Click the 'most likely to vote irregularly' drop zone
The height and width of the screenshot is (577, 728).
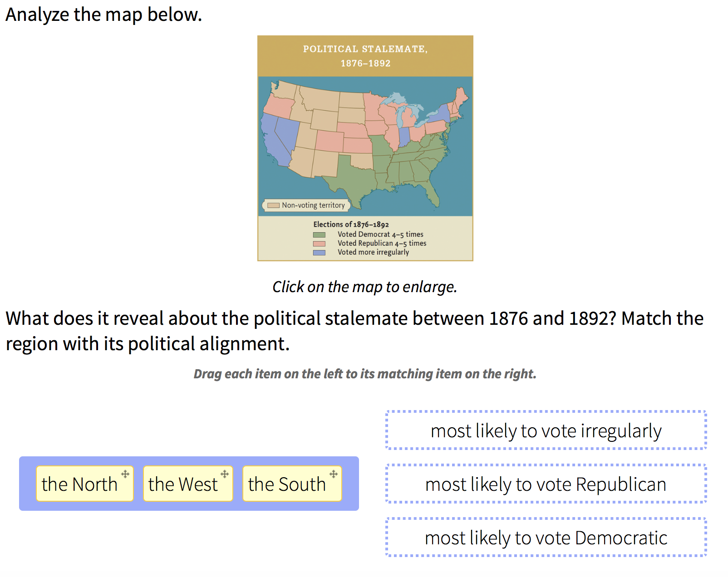pos(546,430)
